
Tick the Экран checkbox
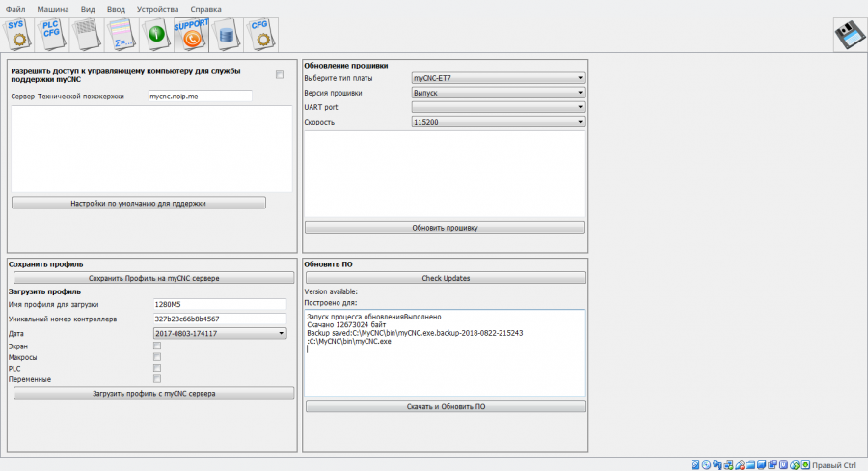(x=157, y=346)
